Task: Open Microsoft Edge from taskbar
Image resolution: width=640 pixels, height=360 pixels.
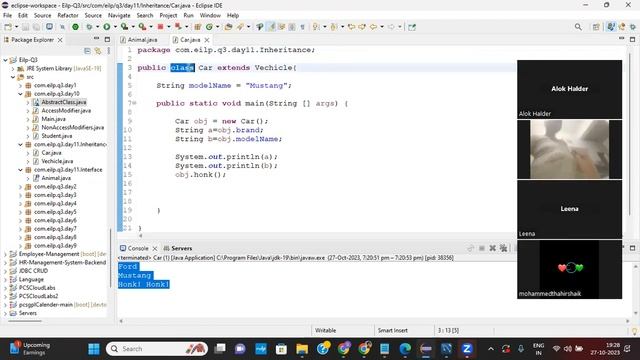Action: [405, 349]
